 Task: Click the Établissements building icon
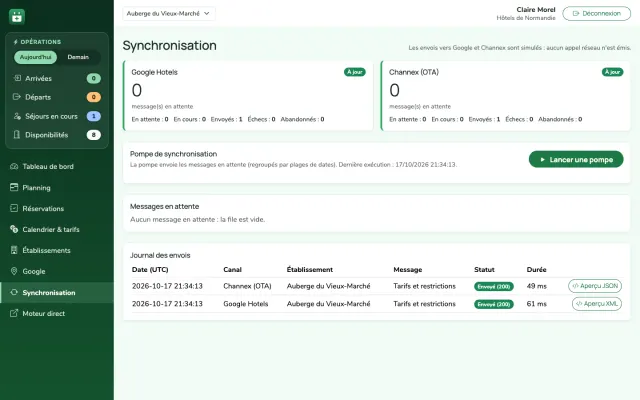point(14,250)
